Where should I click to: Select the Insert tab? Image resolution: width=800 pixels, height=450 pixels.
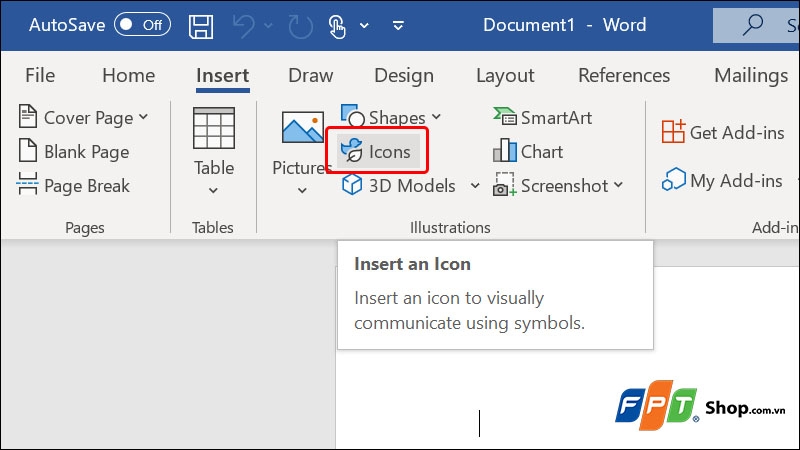click(x=222, y=76)
